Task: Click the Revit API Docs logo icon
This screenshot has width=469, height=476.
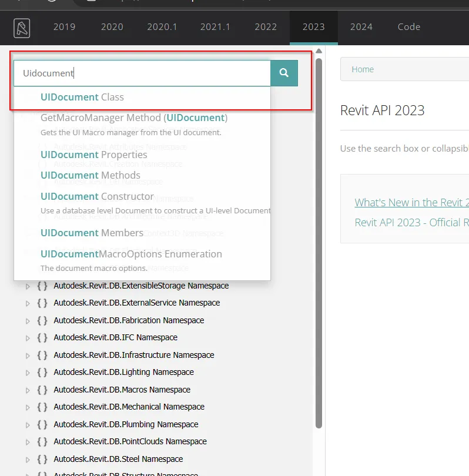Action: (22, 28)
